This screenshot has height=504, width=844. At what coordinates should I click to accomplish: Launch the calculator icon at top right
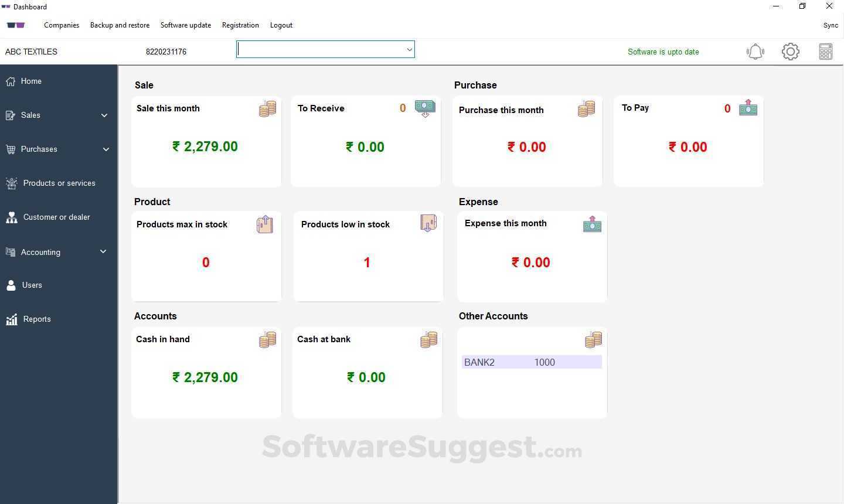coord(825,52)
